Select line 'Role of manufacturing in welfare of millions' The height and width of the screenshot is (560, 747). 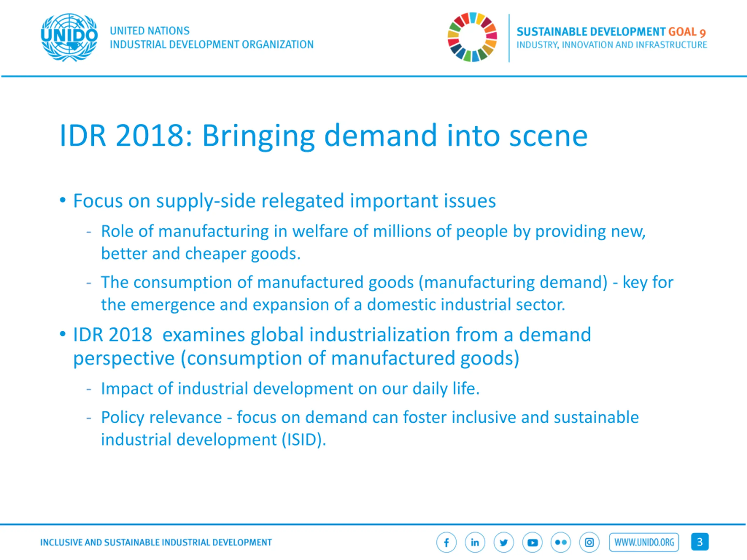point(373,232)
